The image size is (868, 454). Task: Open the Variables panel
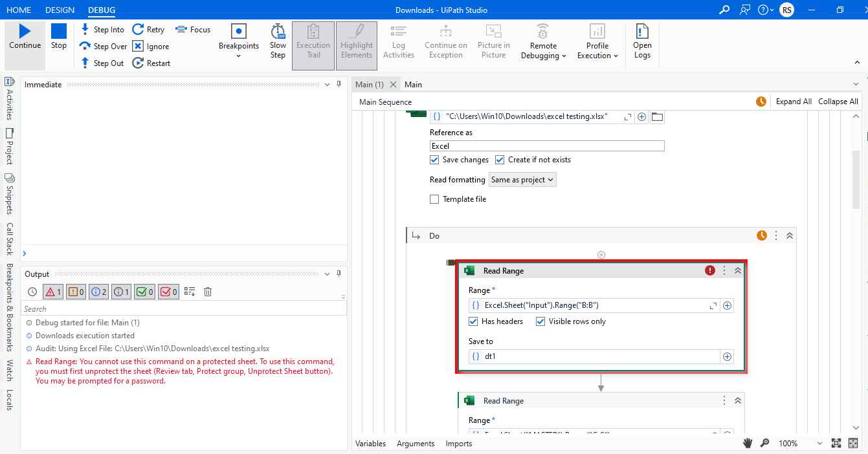[x=371, y=444]
